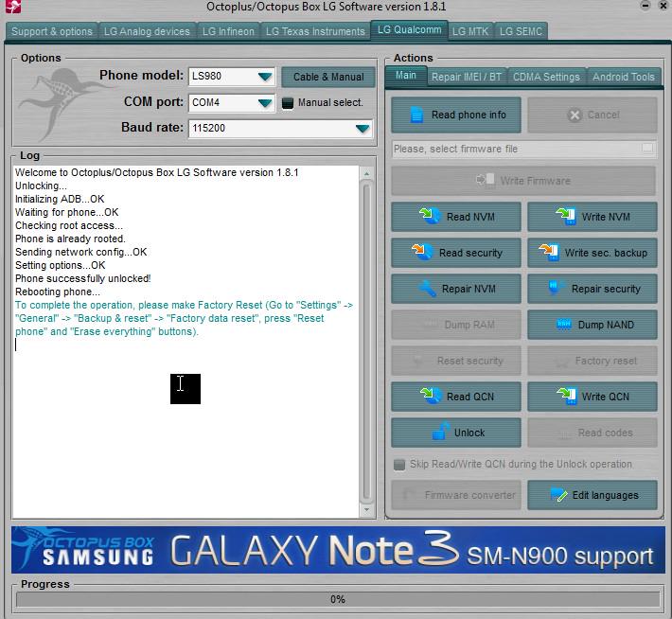
Task: Enable the Manual select checkbox
Action: click(288, 103)
